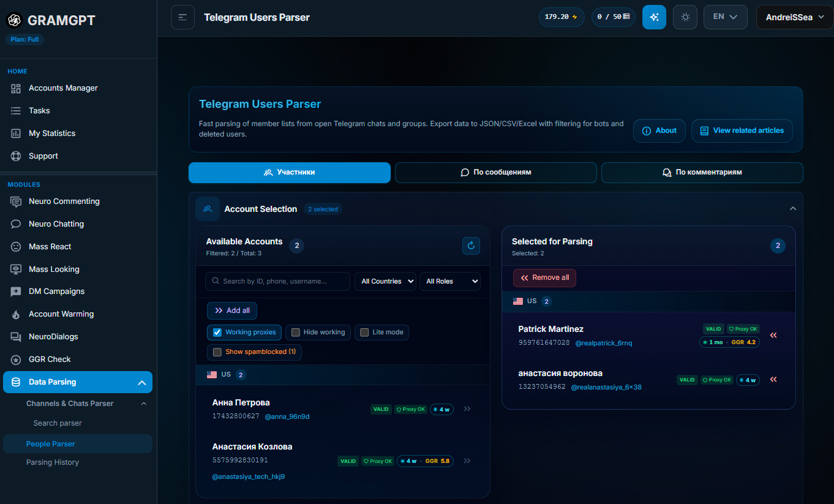This screenshot has width=834, height=504.
Task: Select People Parser in the sidebar
Action: pyautogui.click(x=78, y=444)
